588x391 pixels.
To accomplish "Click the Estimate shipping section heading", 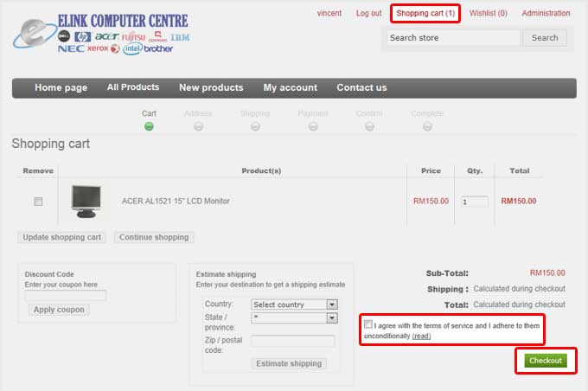I will (x=226, y=274).
